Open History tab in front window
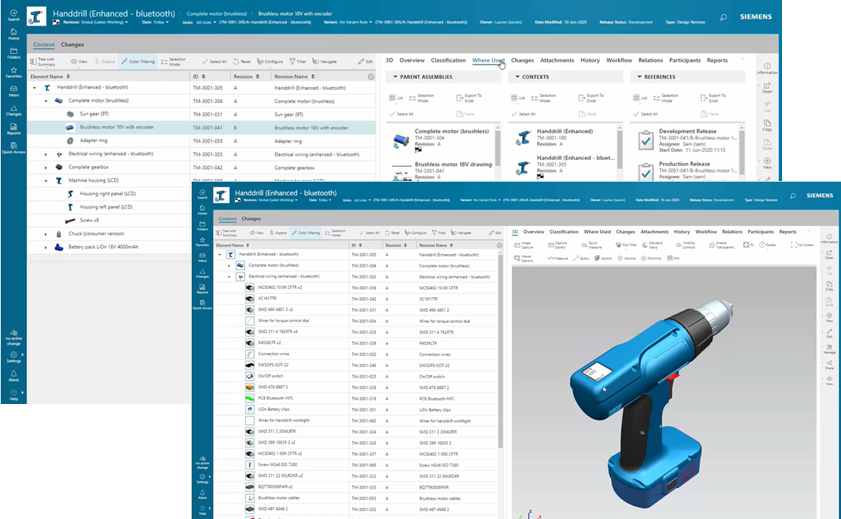 click(682, 232)
